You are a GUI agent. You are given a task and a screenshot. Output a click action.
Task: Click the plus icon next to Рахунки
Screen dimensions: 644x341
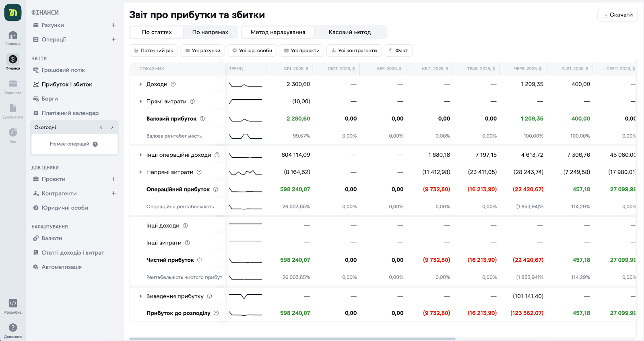[114, 25]
